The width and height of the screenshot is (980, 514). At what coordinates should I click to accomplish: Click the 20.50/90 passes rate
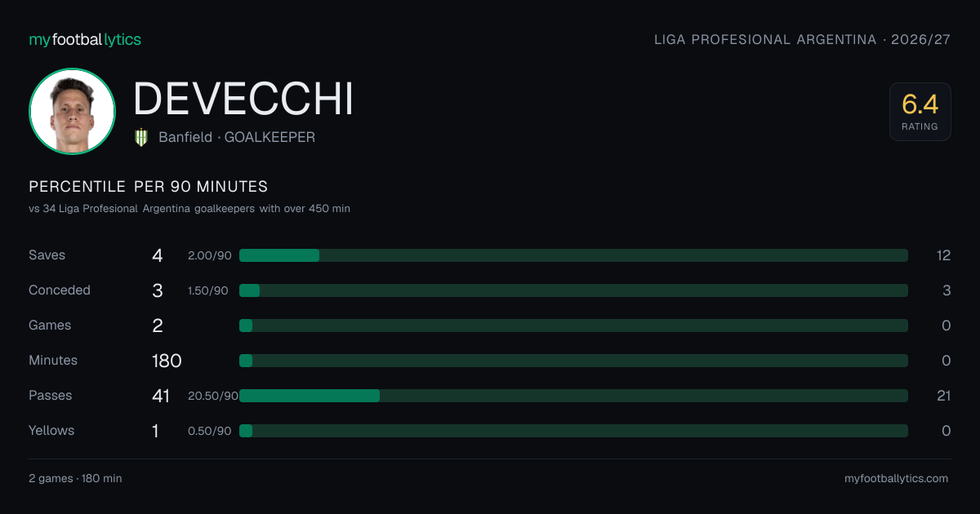[213, 396]
